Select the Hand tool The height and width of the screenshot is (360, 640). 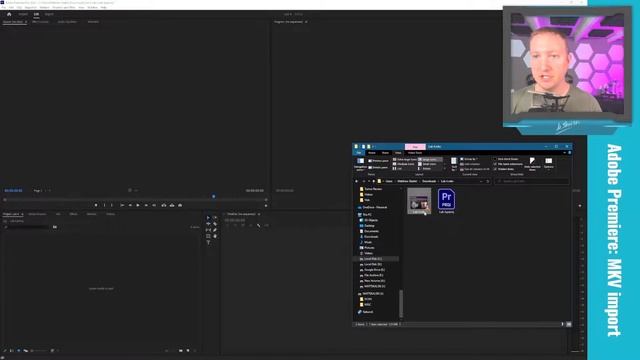(x=215, y=236)
